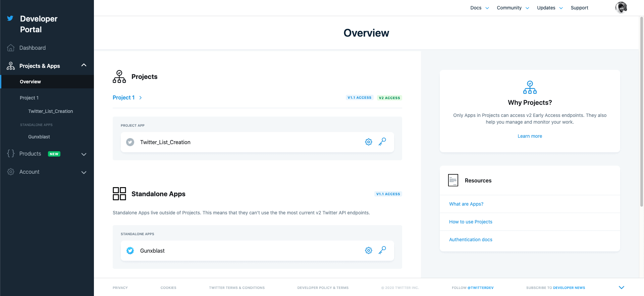Click the V2 ACCESS badge
The image size is (644, 296).
(x=389, y=98)
